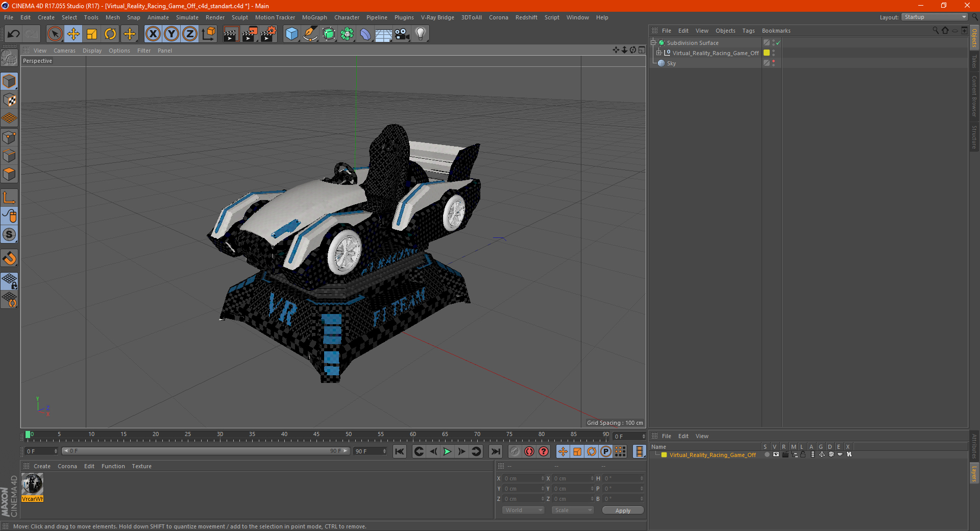Viewport: 980px width, 531px height.
Task: Switch to Edges mode
Action: tap(9, 156)
